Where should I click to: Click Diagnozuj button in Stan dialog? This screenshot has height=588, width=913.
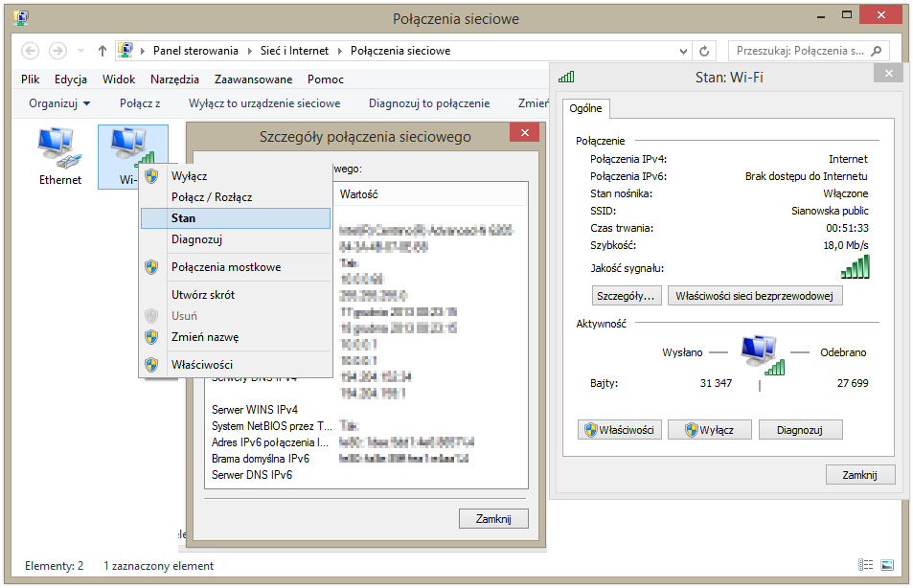pos(799,430)
